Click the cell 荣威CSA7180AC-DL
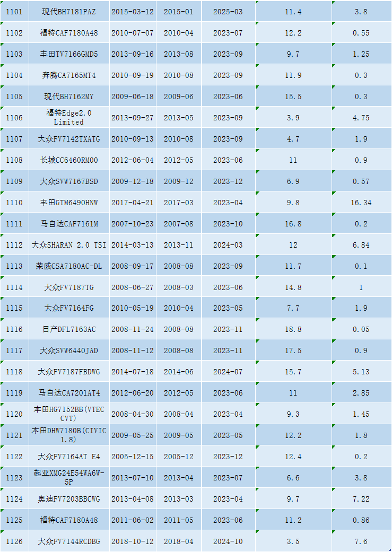Image resolution: width=392 pixels, height=552 pixels. click(69, 266)
